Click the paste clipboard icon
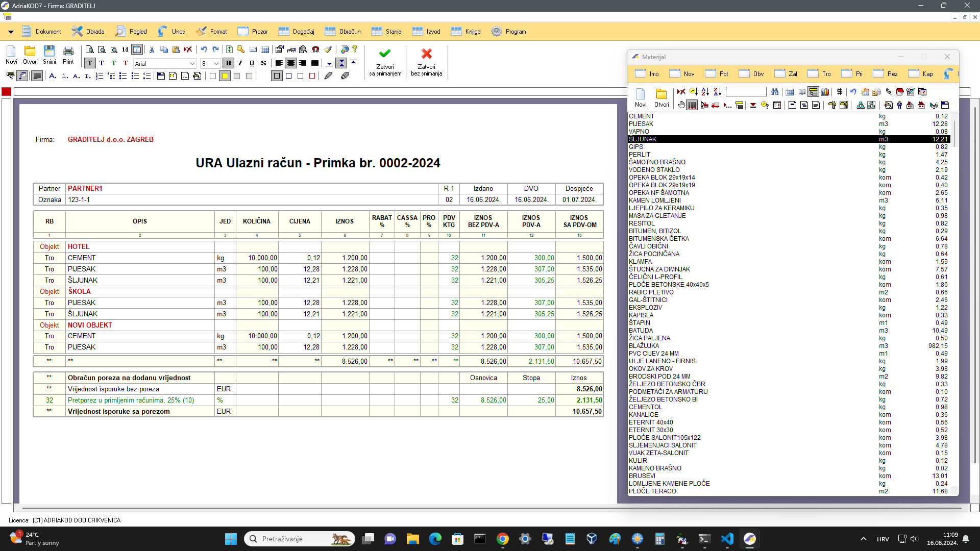Screen dimensions: 980x551 [176, 49]
